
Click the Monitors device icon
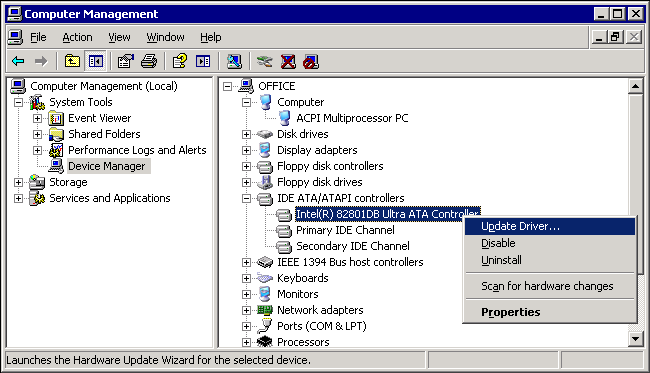264,294
